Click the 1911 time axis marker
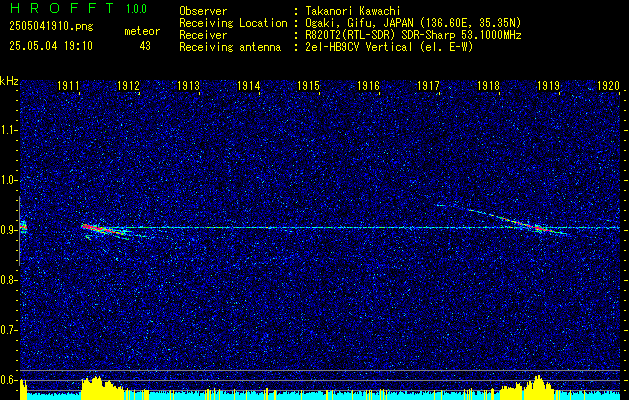This screenshot has width=629, height=400. click(x=69, y=85)
